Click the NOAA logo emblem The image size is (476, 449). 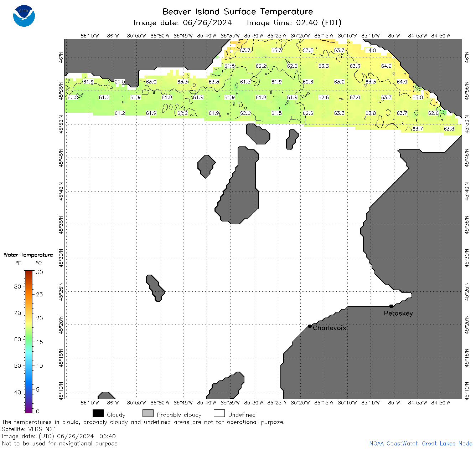coord(24,16)
